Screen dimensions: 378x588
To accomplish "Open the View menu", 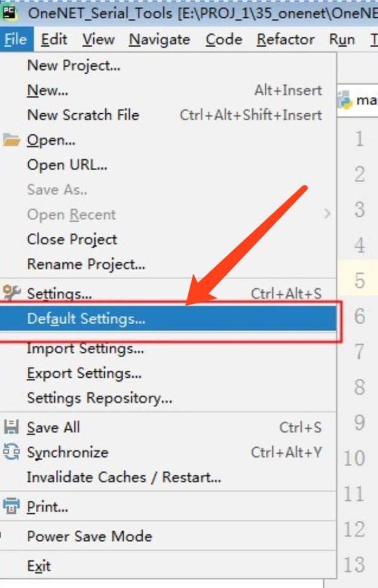I will click(98, 40).
